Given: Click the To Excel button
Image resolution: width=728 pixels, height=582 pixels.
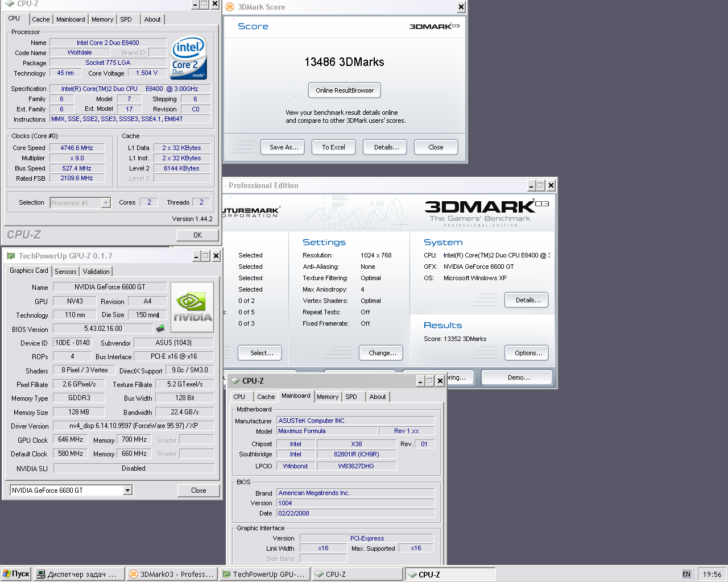Looking at the screenshot, I should click(x=334, y=147).
